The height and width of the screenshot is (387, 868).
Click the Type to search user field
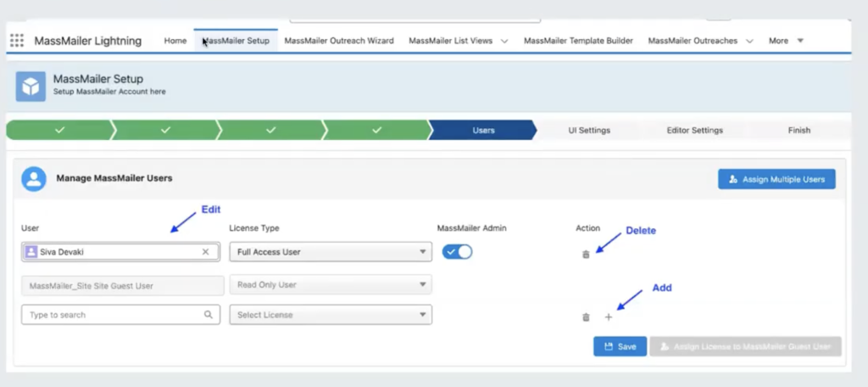tap(120, 314)
